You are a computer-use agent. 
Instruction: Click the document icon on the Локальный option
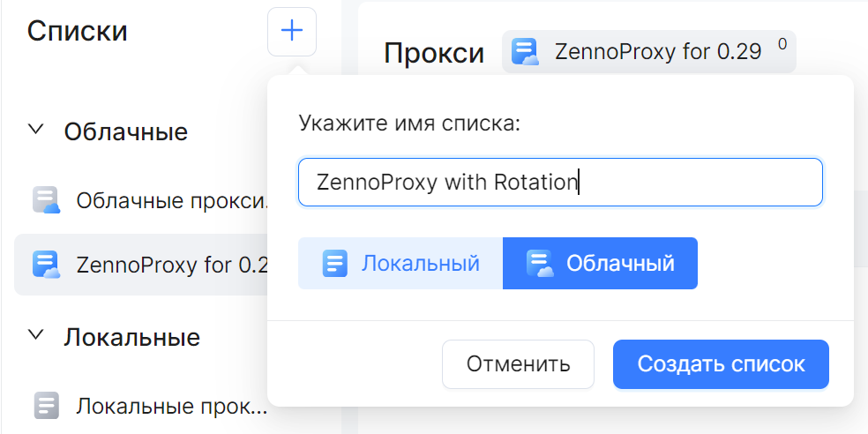coord(335,264)
